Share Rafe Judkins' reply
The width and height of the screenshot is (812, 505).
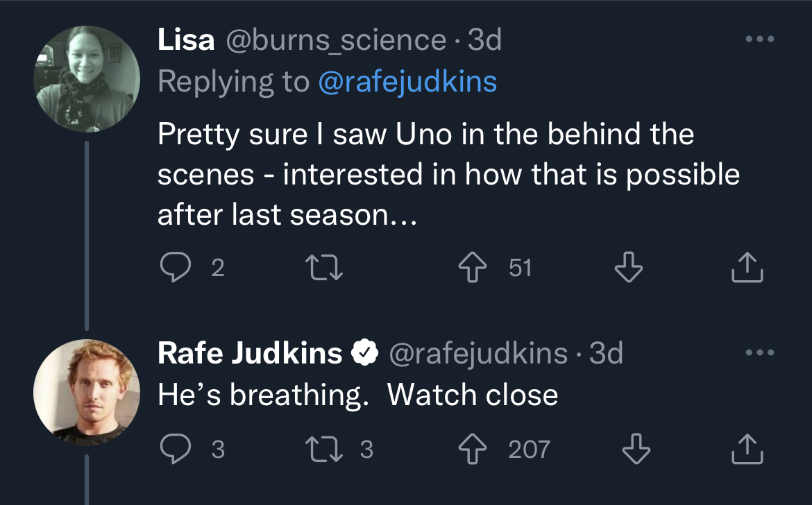pos(747,449)
